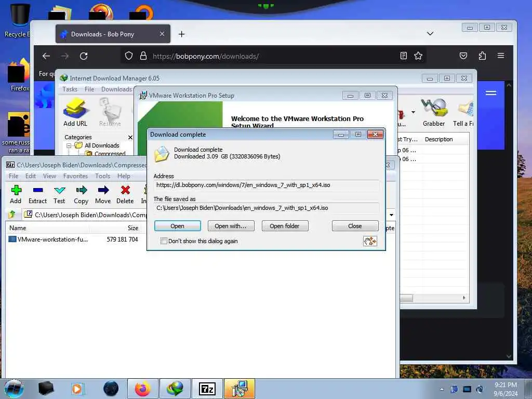Click Save to Pocket icon

(x=463, y=56)
